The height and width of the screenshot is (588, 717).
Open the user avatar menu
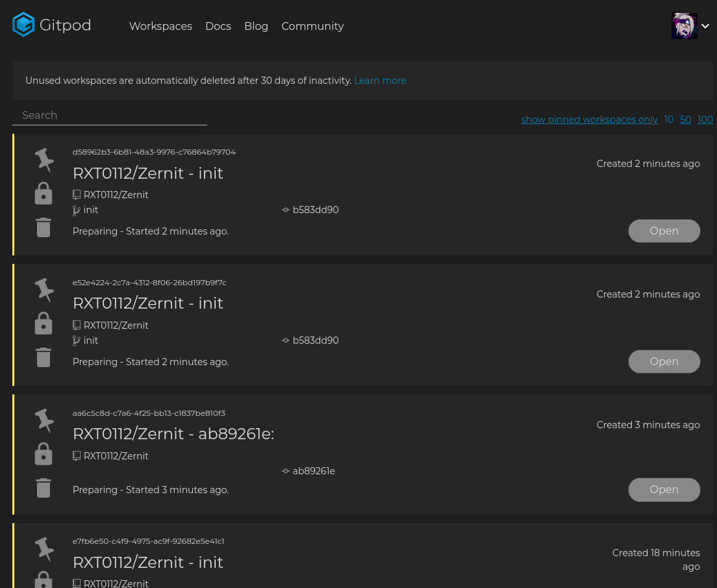pyautogui.click(x=684, y=26)
